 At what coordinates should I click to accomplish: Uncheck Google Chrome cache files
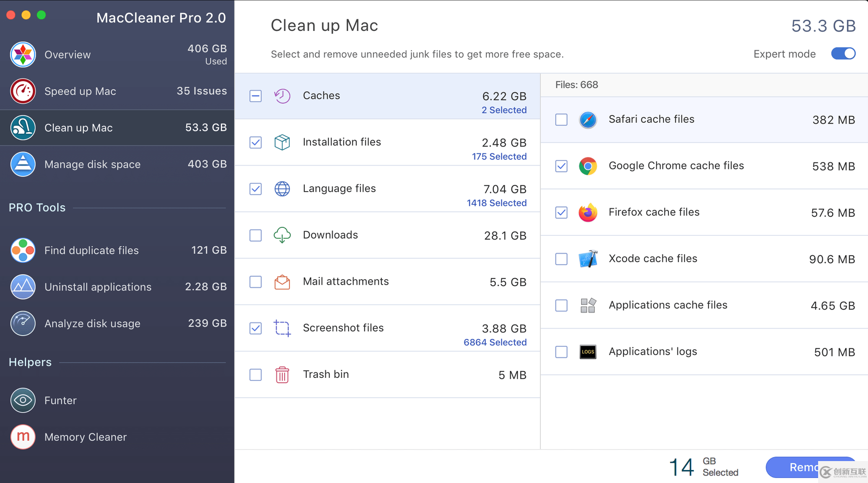pyautogui.click(x=561, y=166)
